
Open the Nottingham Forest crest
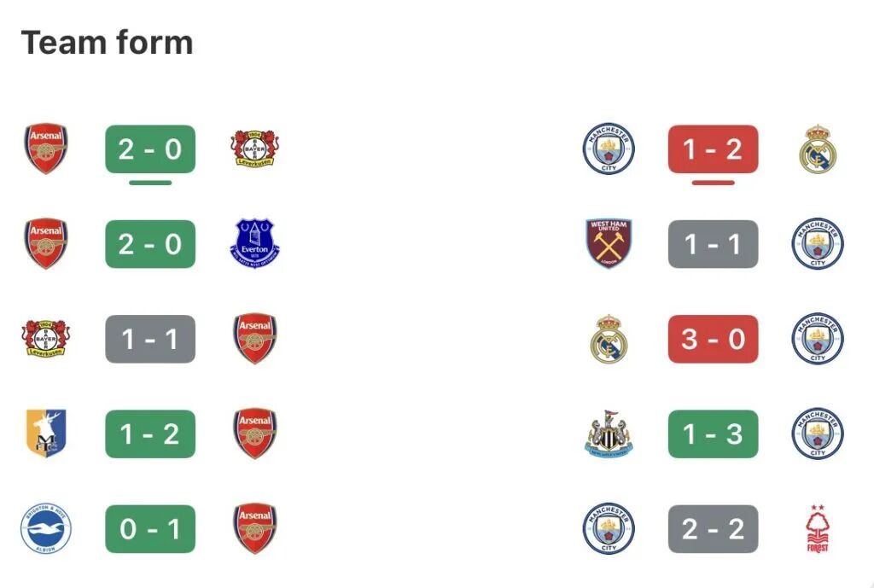click(x=818, y=529)
